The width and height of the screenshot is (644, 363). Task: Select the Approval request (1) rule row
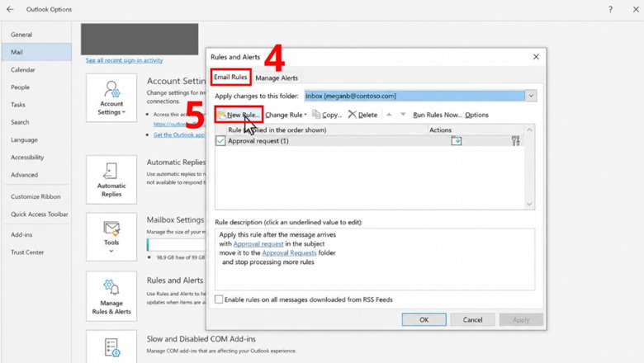370,141
